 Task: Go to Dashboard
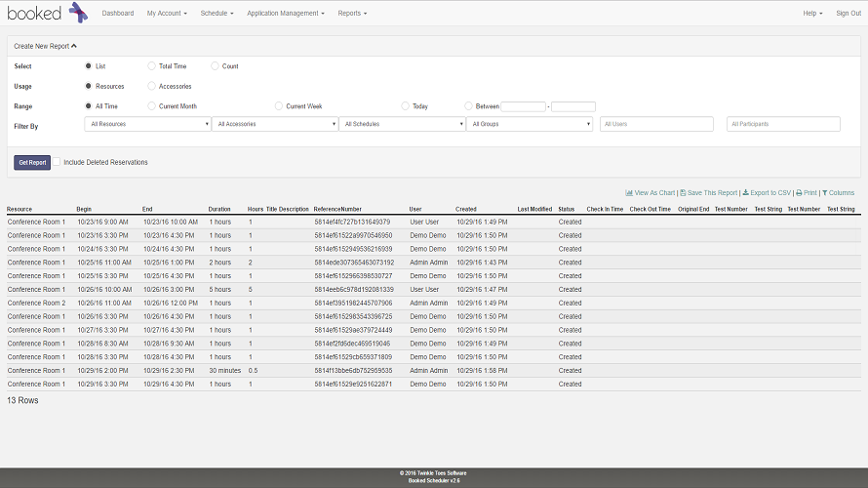tap(118, 14)
